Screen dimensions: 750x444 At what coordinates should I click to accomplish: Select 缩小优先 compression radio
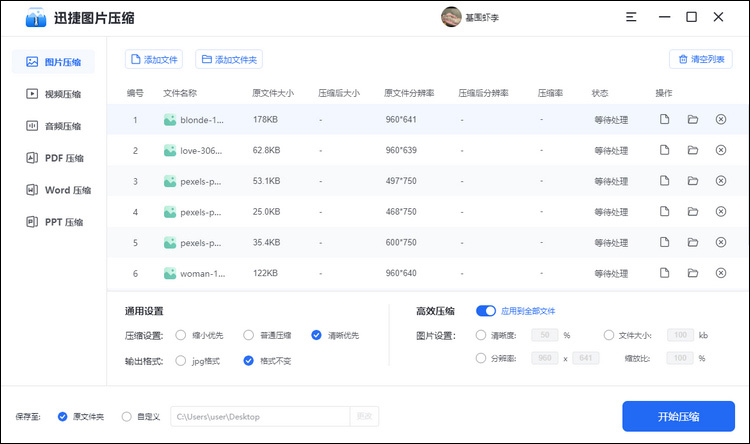[180, 335]
